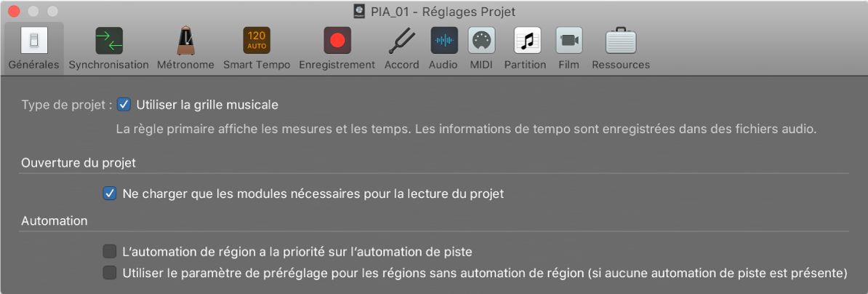Select the Audio waveform icon
The height and width of the screenshot is (294, 868).
point(443,41)
